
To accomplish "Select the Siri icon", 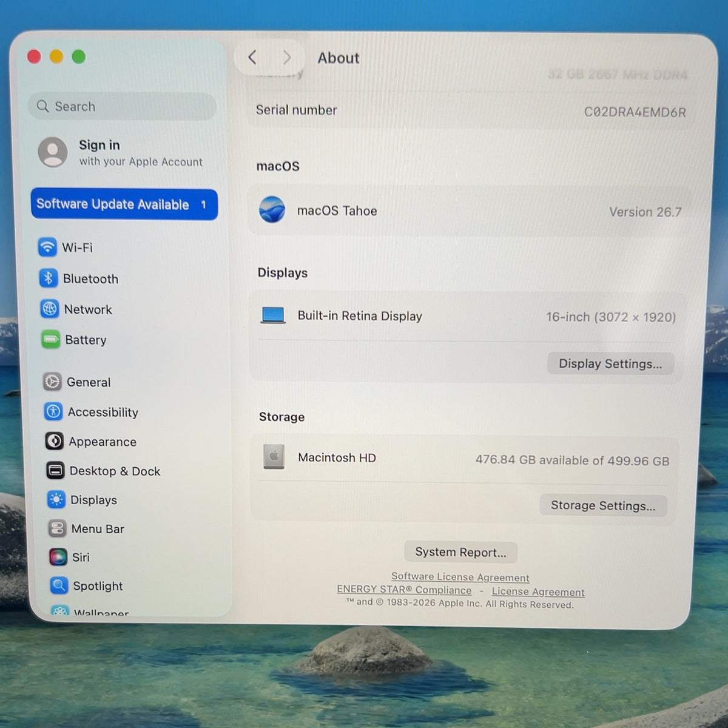I will (58, 557).
